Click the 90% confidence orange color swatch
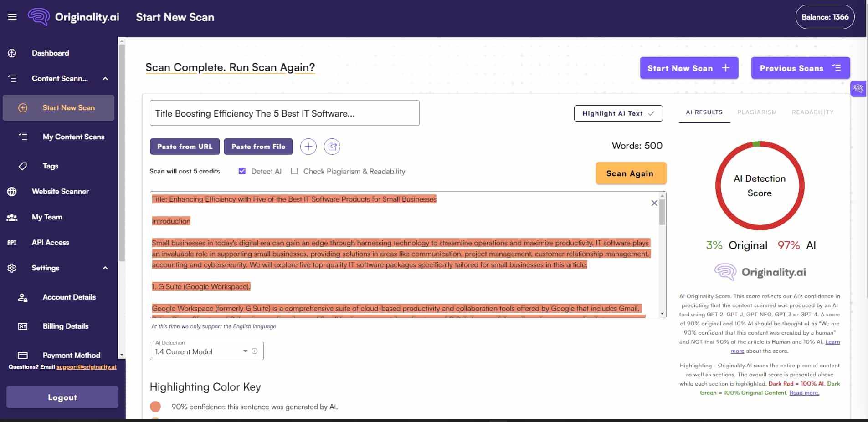The height and width of the screenshot is (422, 868). coord(155,407)
